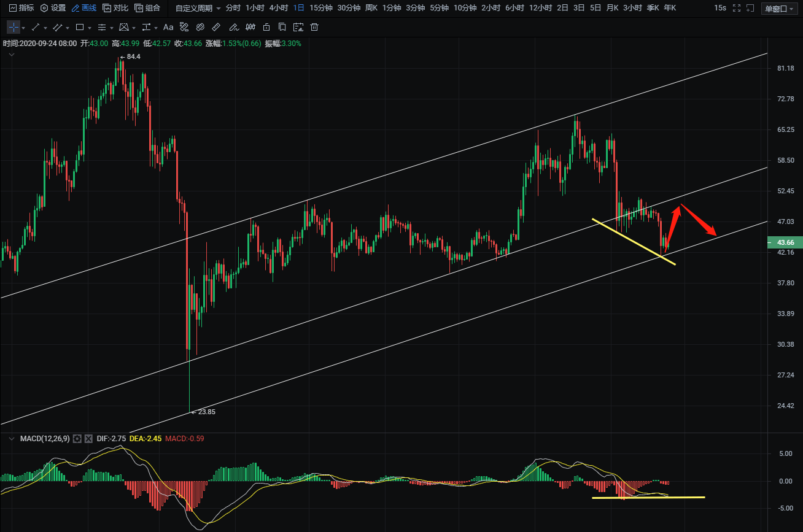Switch to 12小时 timeframe
The width and height of the screenshot is (803, 532).
pyautogui.click(x=541, y=8)
